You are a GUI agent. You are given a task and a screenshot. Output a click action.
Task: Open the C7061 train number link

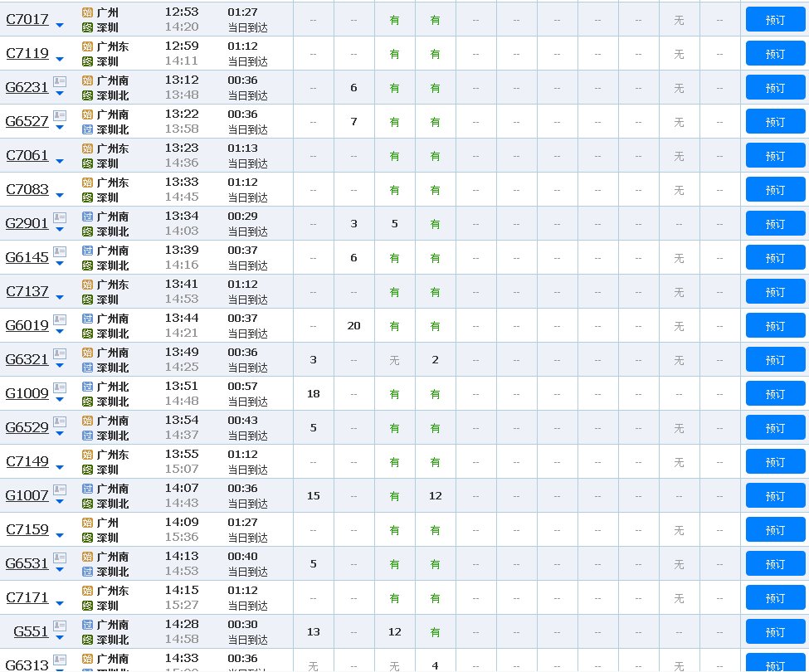point(27,156)
